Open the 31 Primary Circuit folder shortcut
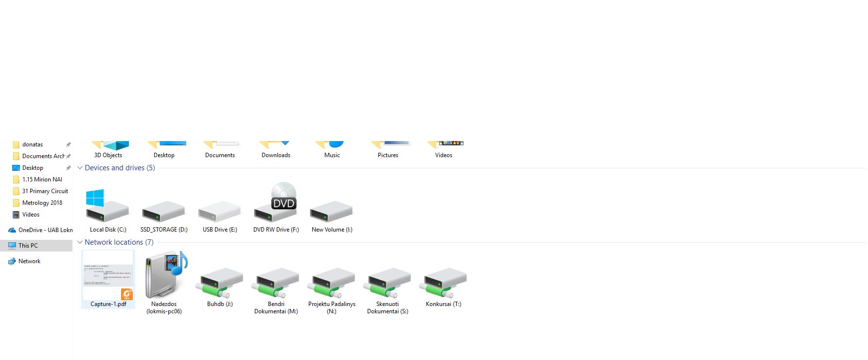 click(x=45, y=191)
